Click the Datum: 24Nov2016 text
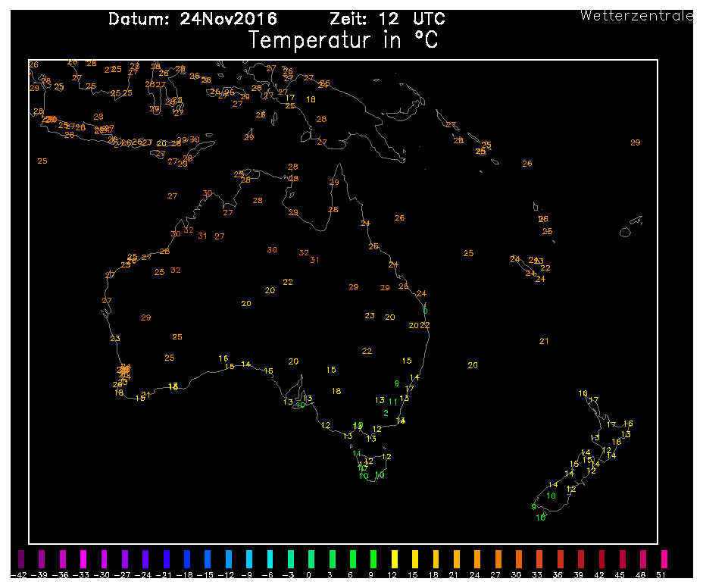Screen dimensions: 703x588 192,19
